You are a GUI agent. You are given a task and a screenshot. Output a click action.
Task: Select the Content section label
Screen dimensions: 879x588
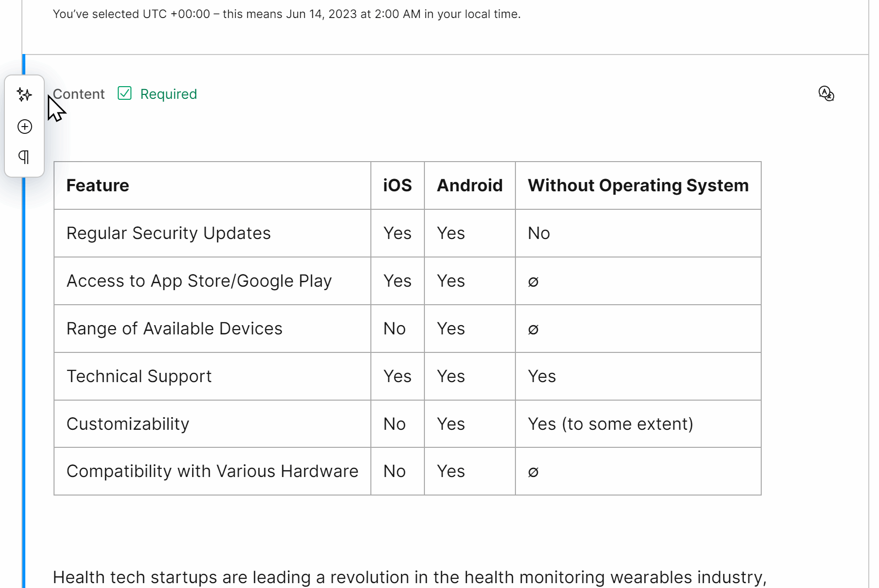tap(78, 93)
